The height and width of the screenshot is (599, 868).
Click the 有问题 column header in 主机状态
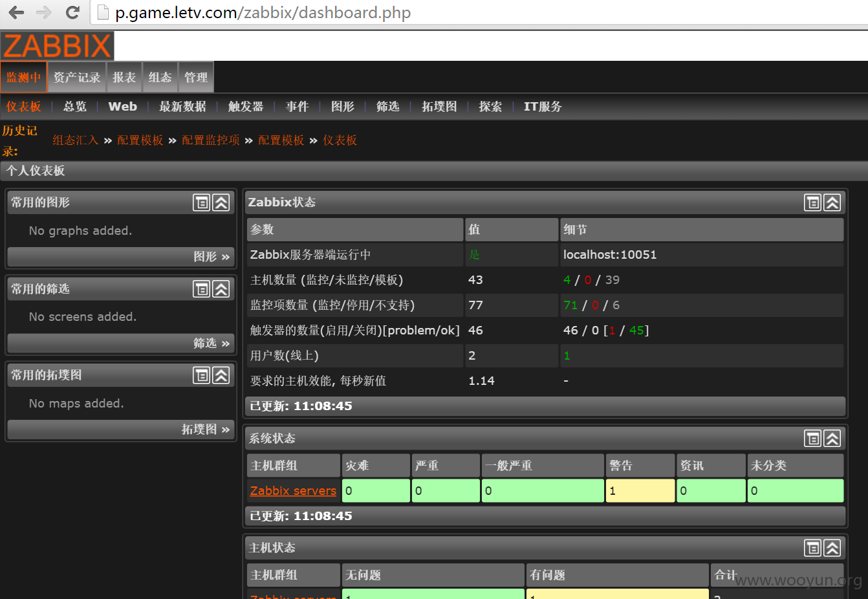pos(618,575)
